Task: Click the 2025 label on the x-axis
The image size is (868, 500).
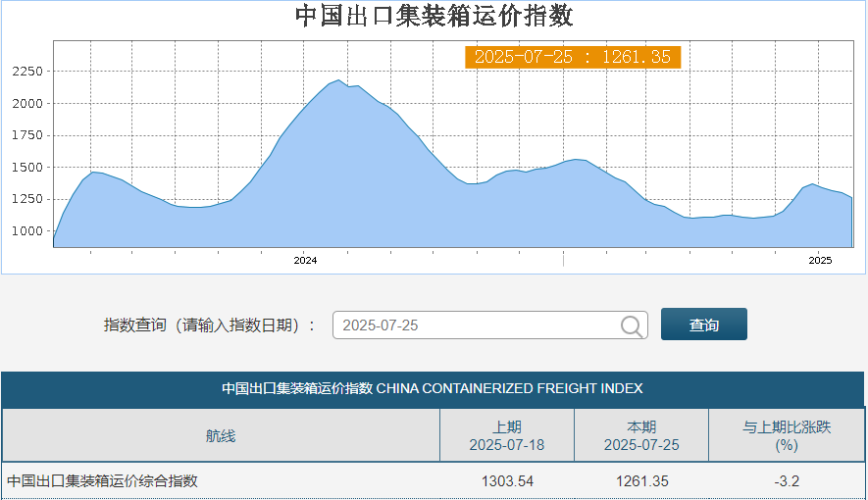Action: (x=820, y=260)
